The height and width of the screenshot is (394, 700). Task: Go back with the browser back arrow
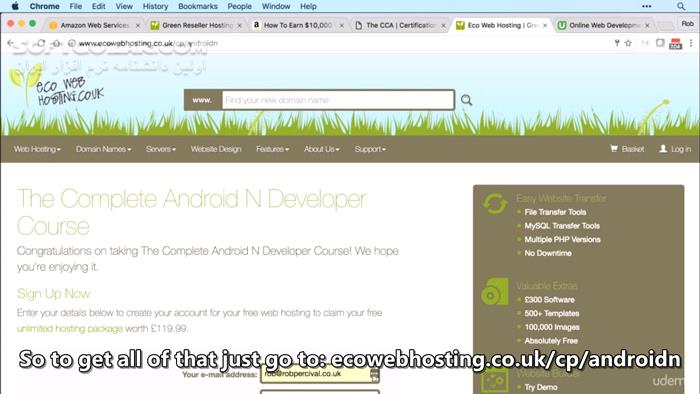point(11,43)
